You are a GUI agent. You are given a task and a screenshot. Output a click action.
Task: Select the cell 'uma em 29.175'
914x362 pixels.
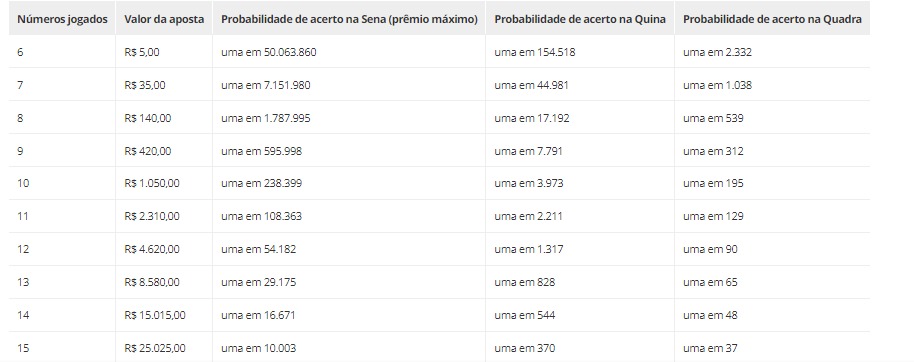click(349, 282)
